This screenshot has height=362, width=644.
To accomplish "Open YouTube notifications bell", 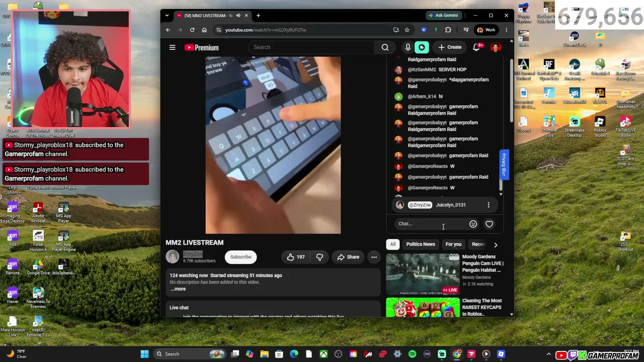I will [x=476, y=47].
